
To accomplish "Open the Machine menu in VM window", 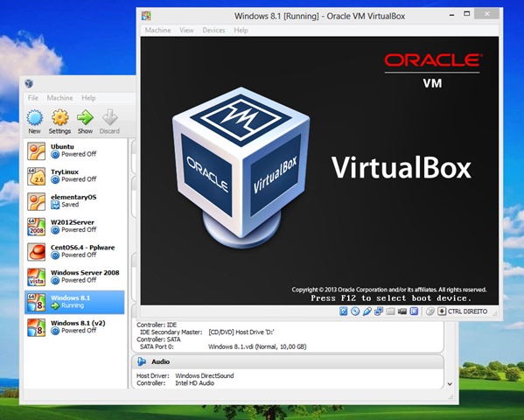I will pyautogui.click(x=157, y=30).
